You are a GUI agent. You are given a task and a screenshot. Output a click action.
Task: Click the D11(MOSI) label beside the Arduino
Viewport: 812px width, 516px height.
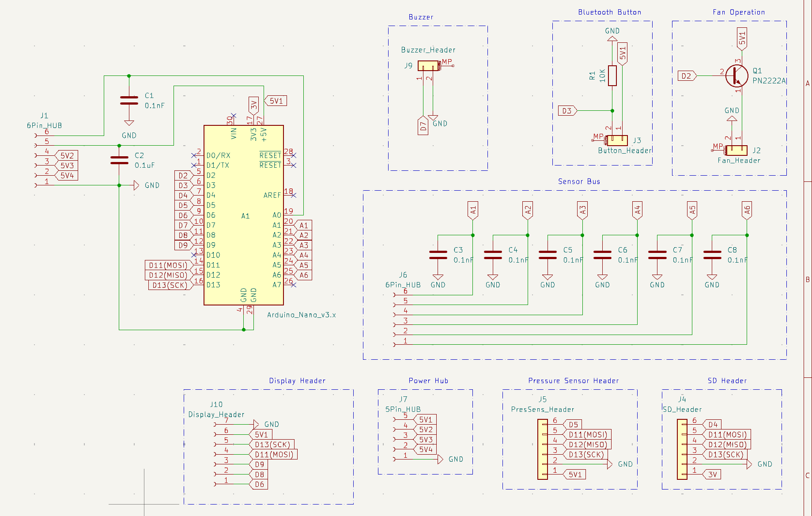pyautogui.click(x=169, y=265)
